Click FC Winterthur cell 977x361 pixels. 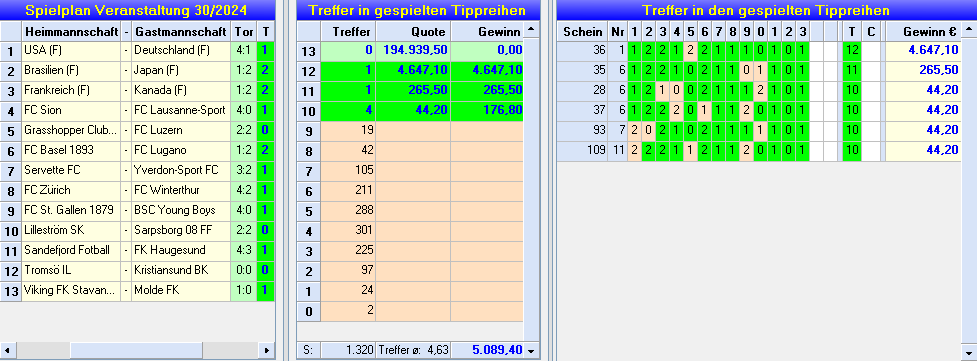tap(181, 190)
